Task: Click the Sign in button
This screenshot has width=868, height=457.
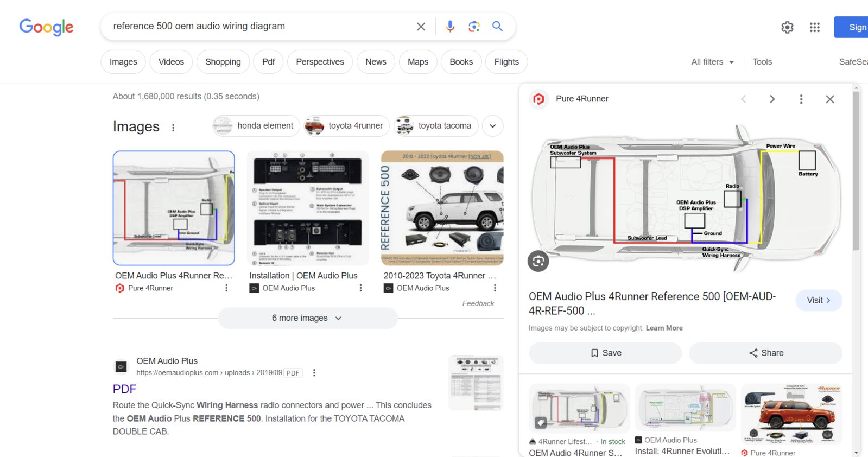Action: click(851, 27)
